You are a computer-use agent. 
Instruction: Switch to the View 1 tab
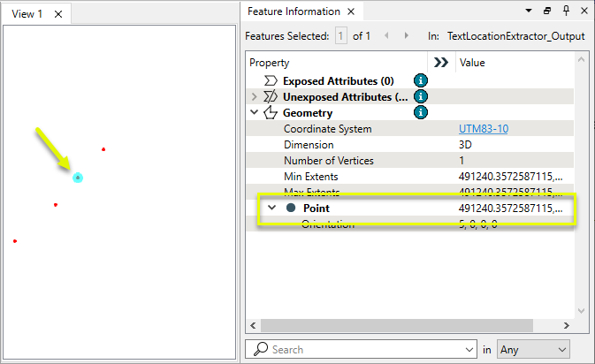27,14
